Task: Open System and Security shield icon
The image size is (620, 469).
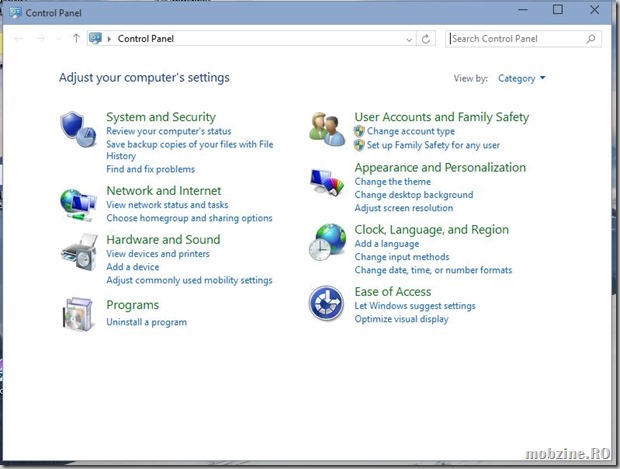Action: [x=78, y=129]
